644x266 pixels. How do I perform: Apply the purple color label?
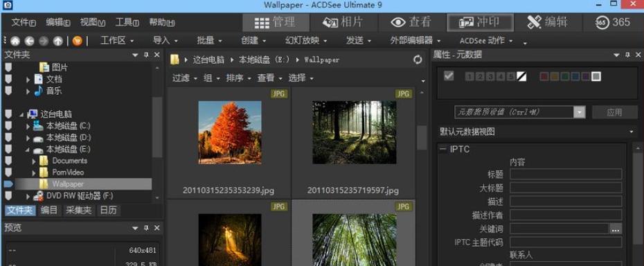pyautogui.click(x=586, y=76)
